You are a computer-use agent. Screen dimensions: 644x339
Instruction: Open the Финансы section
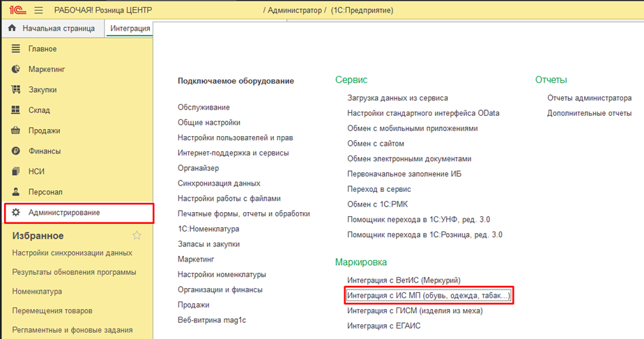pos(45,151)
